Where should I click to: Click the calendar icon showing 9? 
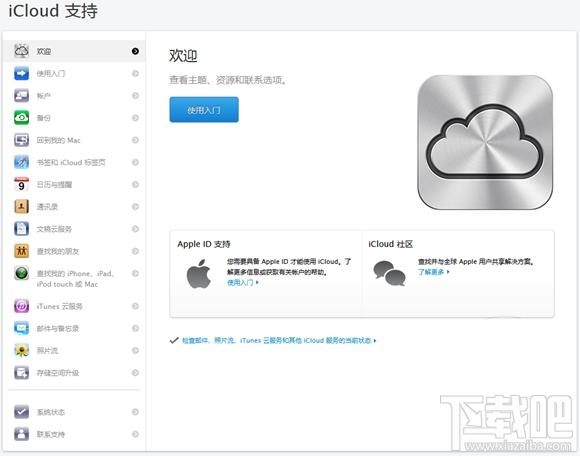tap(21, 184)
